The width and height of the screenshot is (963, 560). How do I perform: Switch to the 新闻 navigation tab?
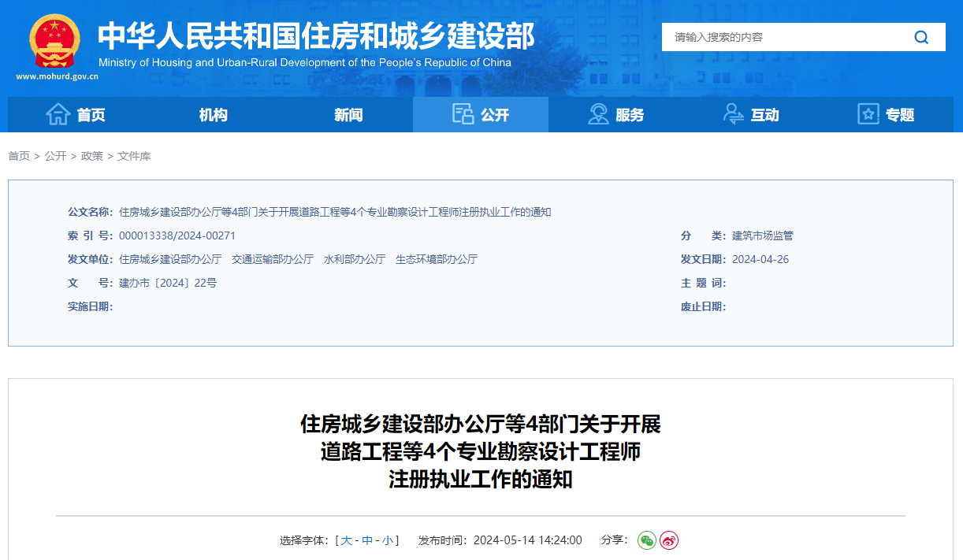tap(349, 113)
